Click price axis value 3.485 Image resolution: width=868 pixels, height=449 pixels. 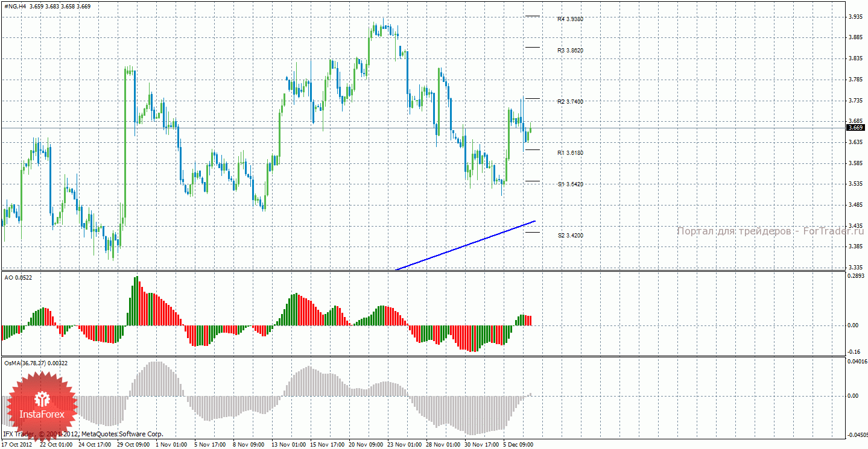855,205
